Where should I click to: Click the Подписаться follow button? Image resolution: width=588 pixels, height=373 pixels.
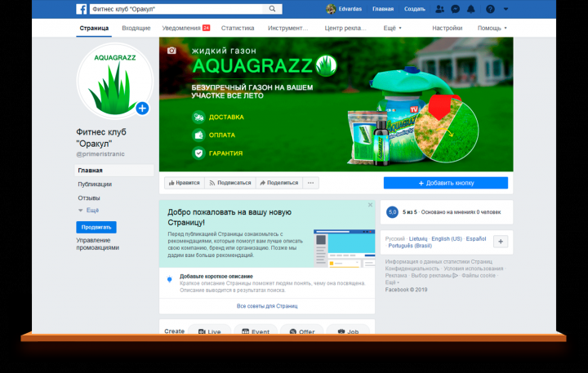(x=230, y=183)
